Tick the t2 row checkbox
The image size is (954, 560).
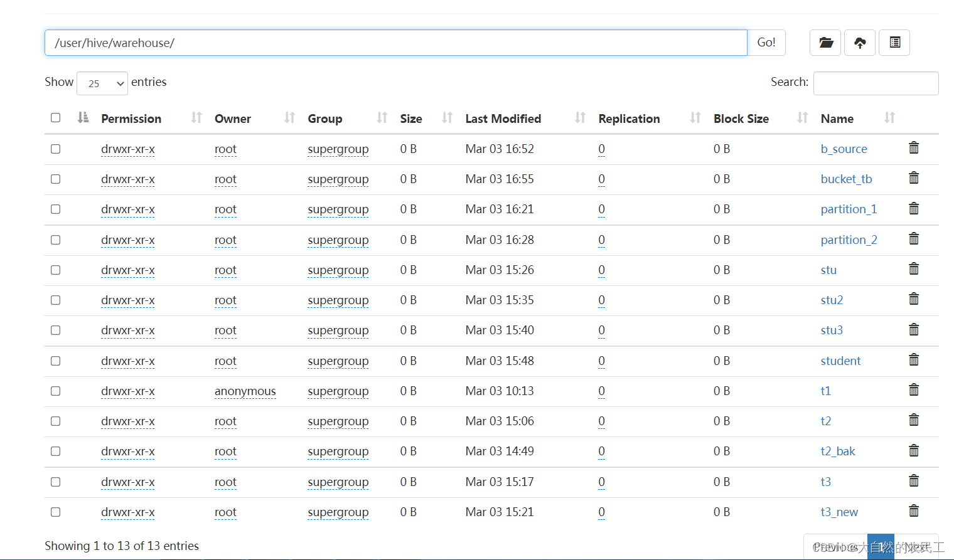[x=56, y=421]
